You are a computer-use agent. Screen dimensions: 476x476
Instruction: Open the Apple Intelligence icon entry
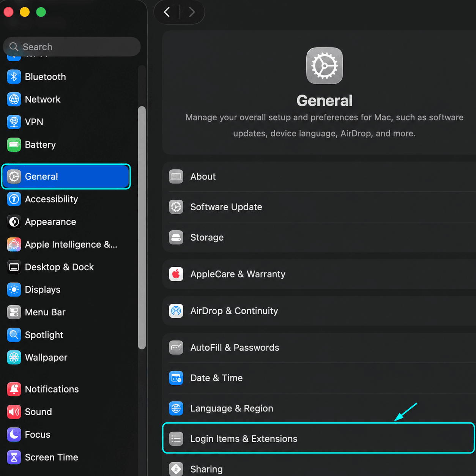(14, 244)
